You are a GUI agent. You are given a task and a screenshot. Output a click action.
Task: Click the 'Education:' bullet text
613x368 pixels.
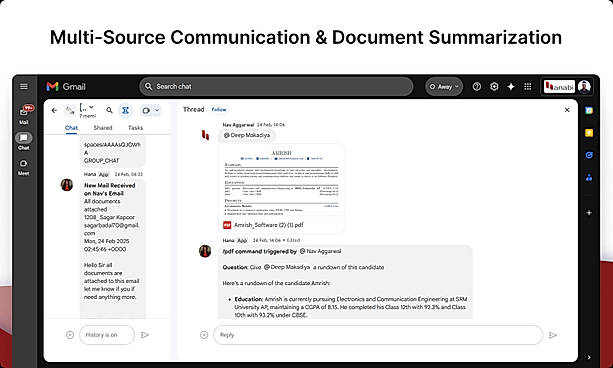tap(249, 299)
